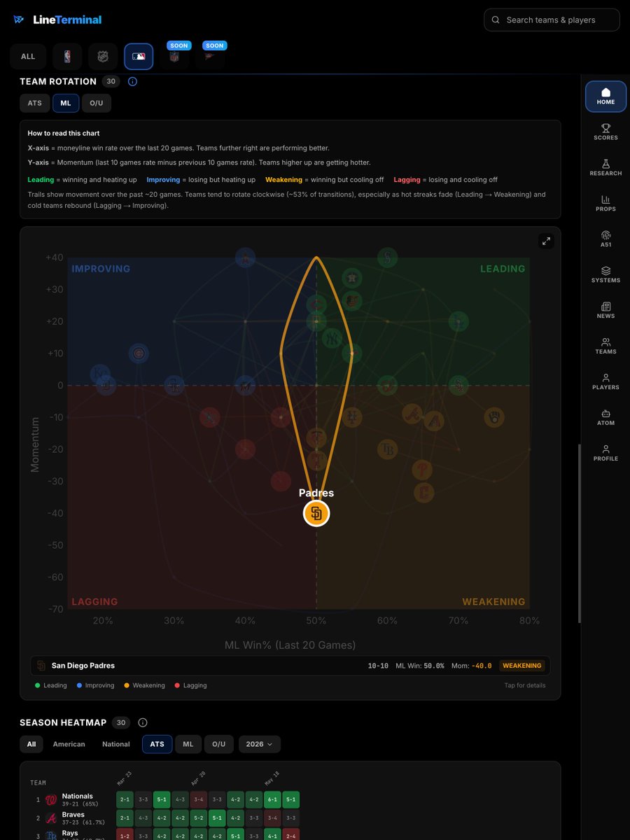The image size is (630, 840).
Task: Open the TEAMS sidebar item
Action: [x=605, y=346]
